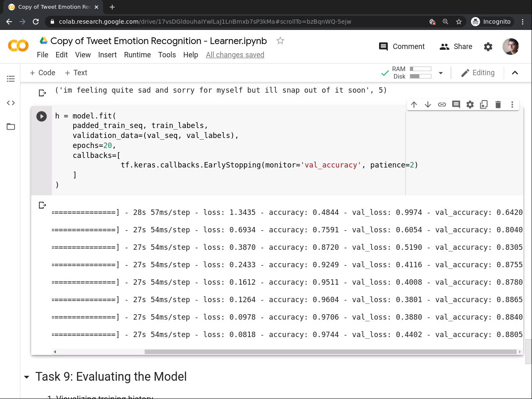The image size is (532, 399).
Task: Toggle the cell output view icon
Action: pyautogui.click(x=42, y=205)
